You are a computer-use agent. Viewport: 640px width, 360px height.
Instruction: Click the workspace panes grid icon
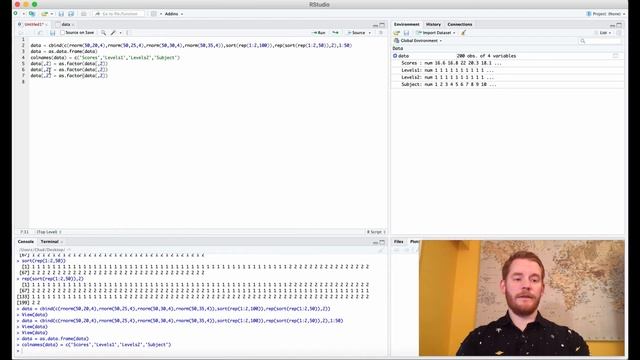point(154,13)
